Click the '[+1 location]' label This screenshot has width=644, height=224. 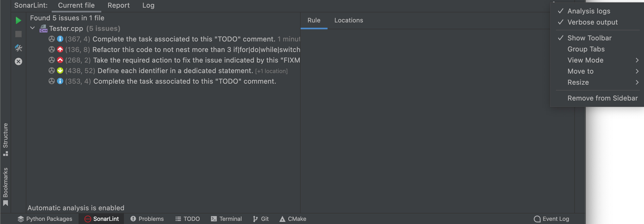click(271, 71)
